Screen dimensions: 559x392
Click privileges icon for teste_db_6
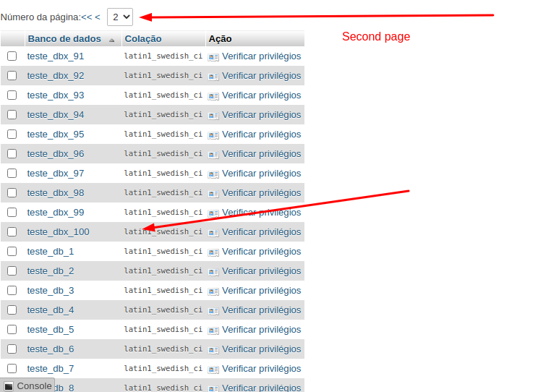213,350
